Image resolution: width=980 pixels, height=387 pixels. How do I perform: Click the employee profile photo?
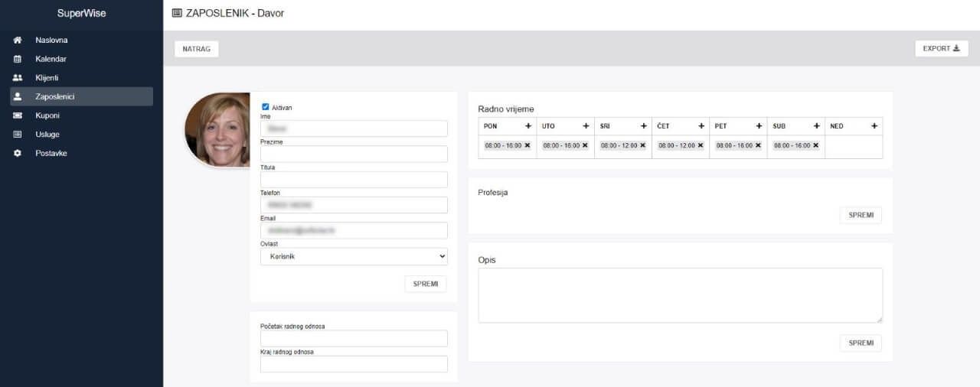pos(218,130)
